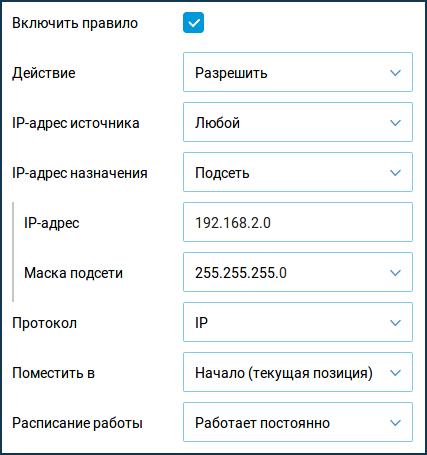Open the Маска подсети combo box
Screen dimensions: 427x455
[x=298, y=272]
